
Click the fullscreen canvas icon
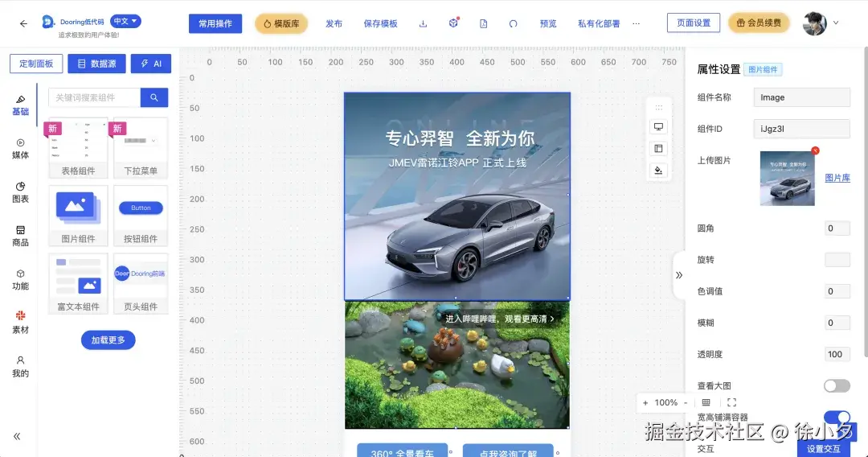coord(732,403)
